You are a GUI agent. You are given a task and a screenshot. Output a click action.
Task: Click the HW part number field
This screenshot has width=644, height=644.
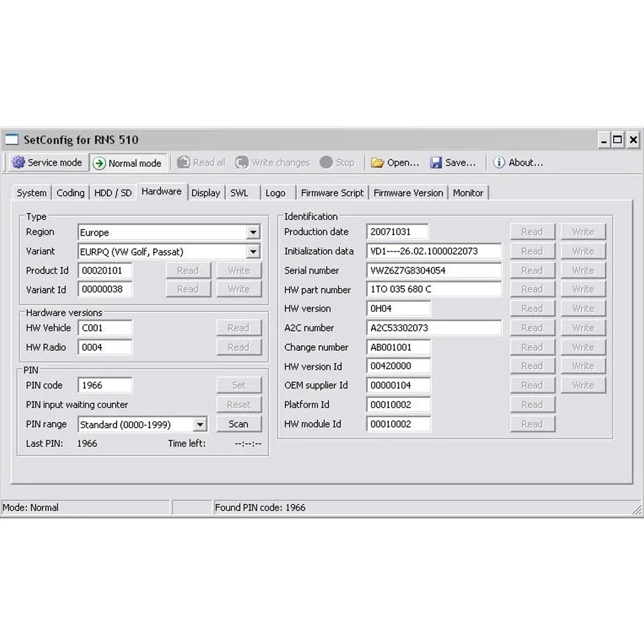(x=433, y=289)
